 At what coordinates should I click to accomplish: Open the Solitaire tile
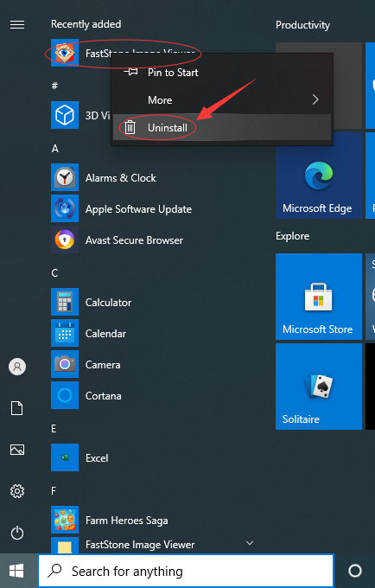click(x=319, y=387)
